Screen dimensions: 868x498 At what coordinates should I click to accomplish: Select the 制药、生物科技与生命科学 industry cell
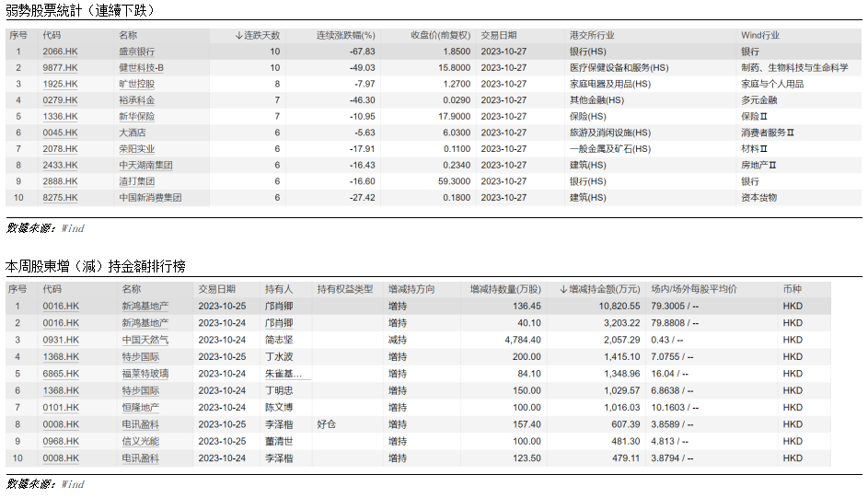794,67
